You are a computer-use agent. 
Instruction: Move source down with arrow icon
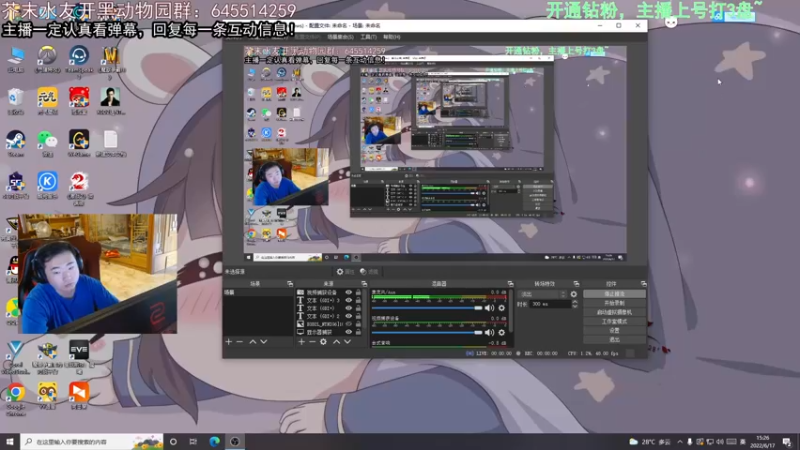[x=347, y=341]
